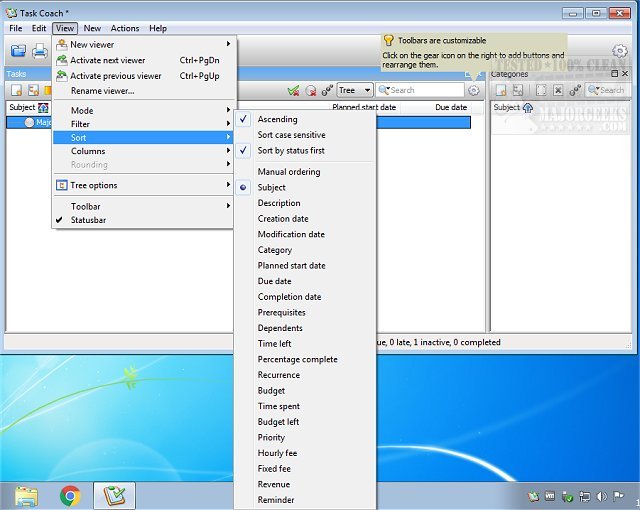Viewport: 640px width, 510px height.
Task: Expand the Filter submenu
Action: point(142,124)
